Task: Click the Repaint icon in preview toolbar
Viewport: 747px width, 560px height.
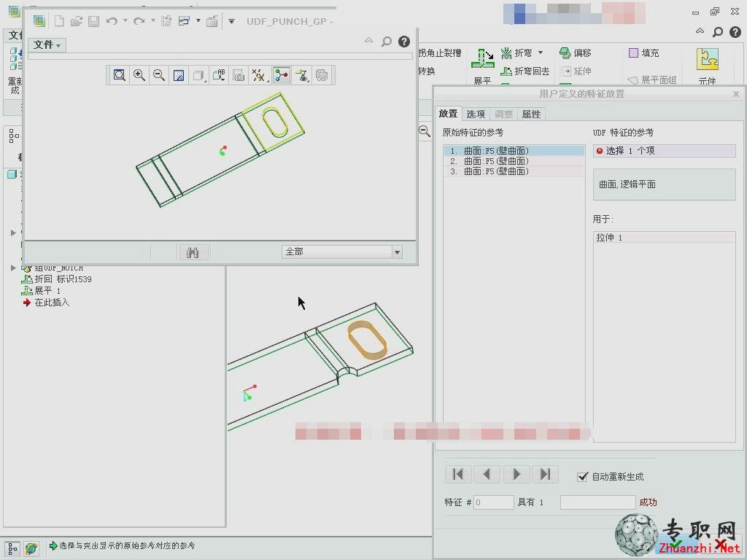Action: [179, 75]
